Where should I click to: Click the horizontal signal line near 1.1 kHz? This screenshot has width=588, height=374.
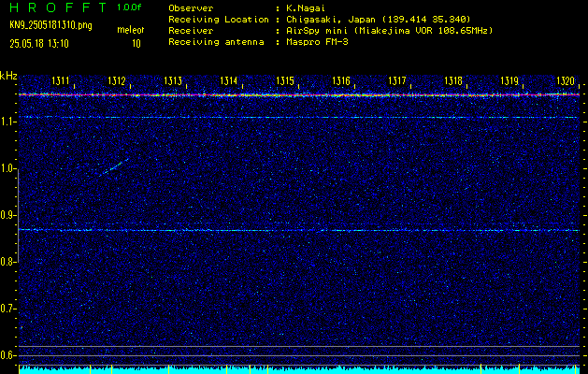(299, 118)
